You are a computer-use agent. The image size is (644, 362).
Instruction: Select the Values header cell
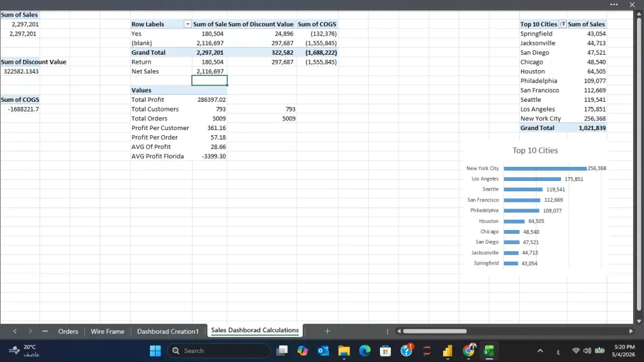pyautogui.click(x=160, y=90)
